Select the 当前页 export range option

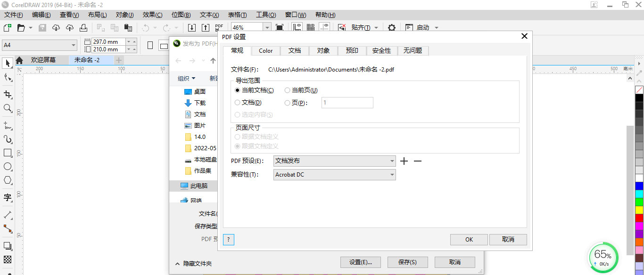(288, 90)
